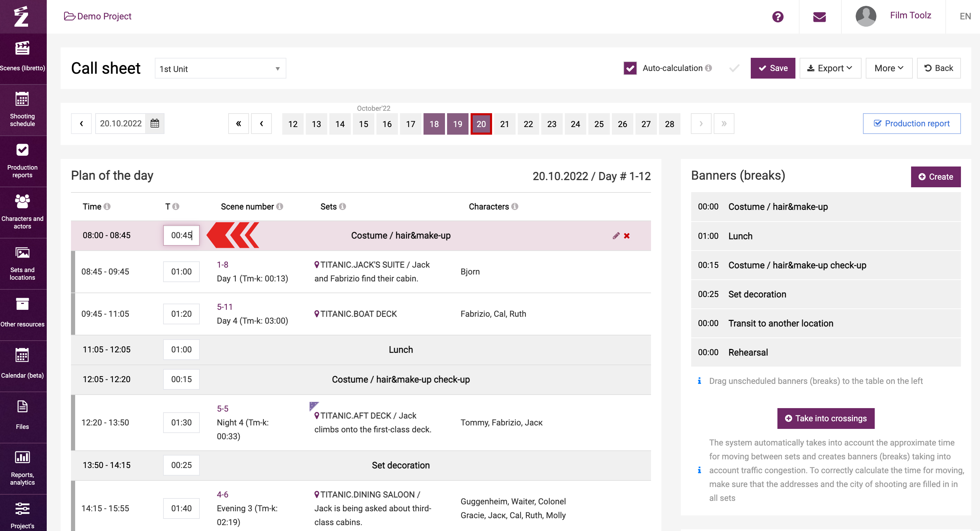Select day 24 in the calendar strip
Screen dimensions: 980x531
[x=575, y=124]
